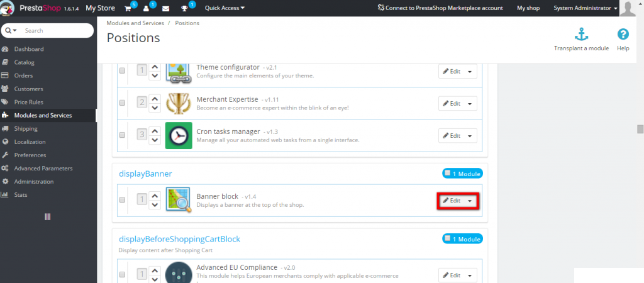
Task: Click the Advanced EU Compliance module icon
Action: (x=179, y=272)
